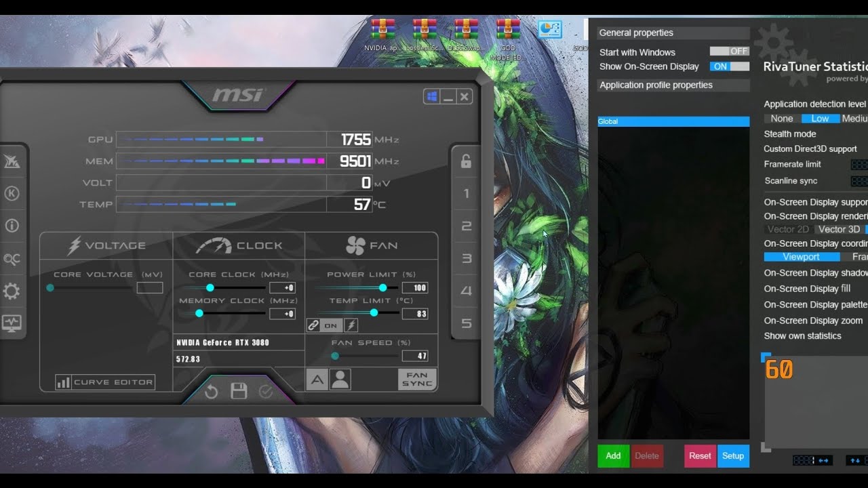Open the control panel shortcut on the desktop
This screenshot has width=868, height=488.
pos(549,30)
